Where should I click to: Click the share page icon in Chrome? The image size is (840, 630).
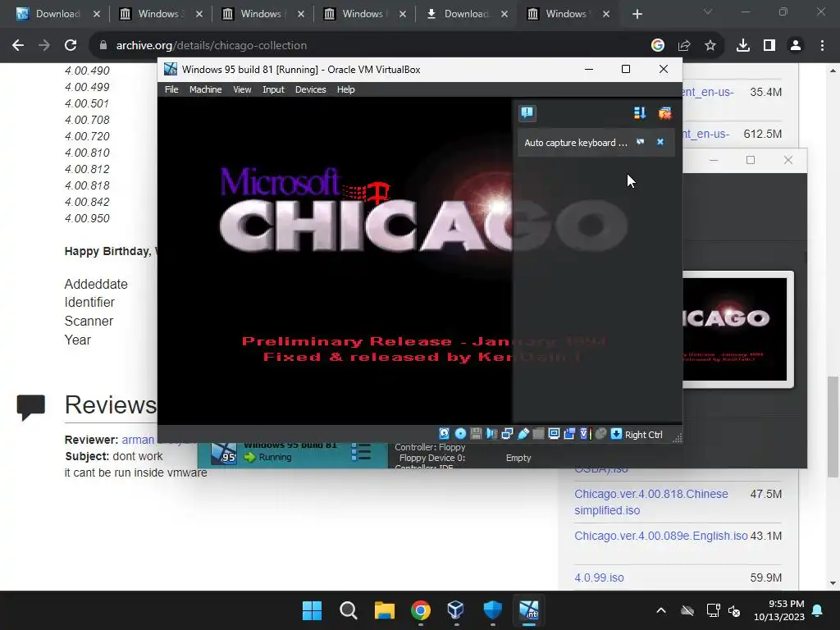[684, 46]
